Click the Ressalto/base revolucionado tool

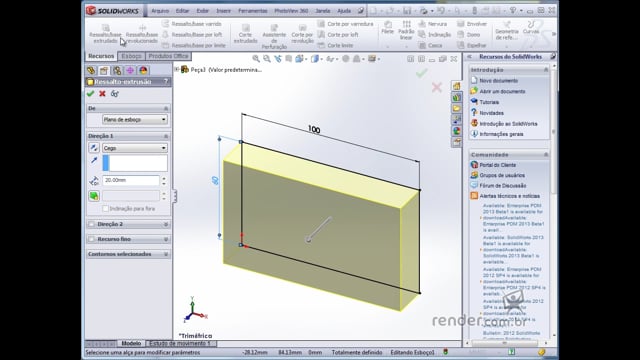click(142, 34)
